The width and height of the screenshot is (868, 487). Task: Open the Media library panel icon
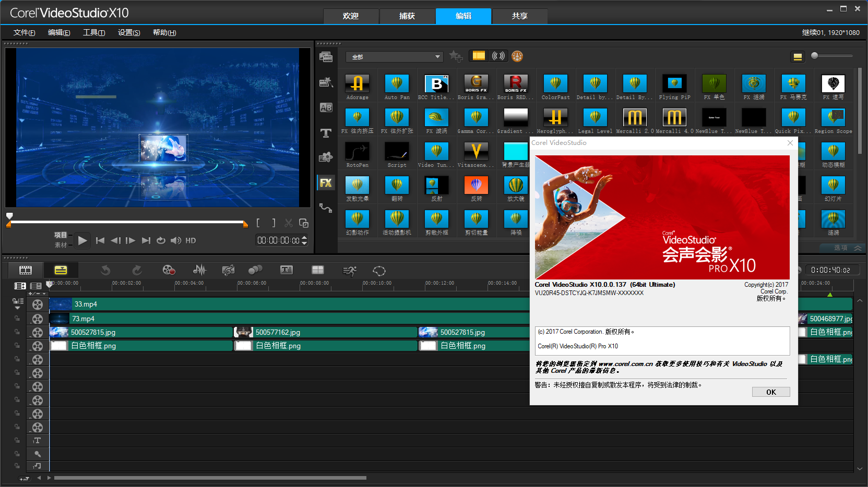pos(326,57)
